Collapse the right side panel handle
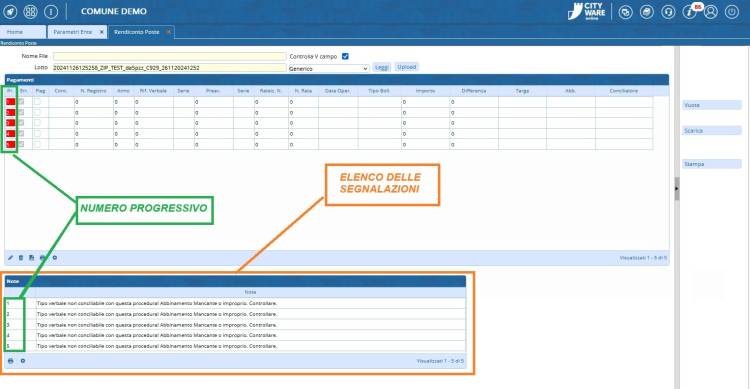Image resolution: width=750 pixels, height=389 pixels. [x=677, y=189]
